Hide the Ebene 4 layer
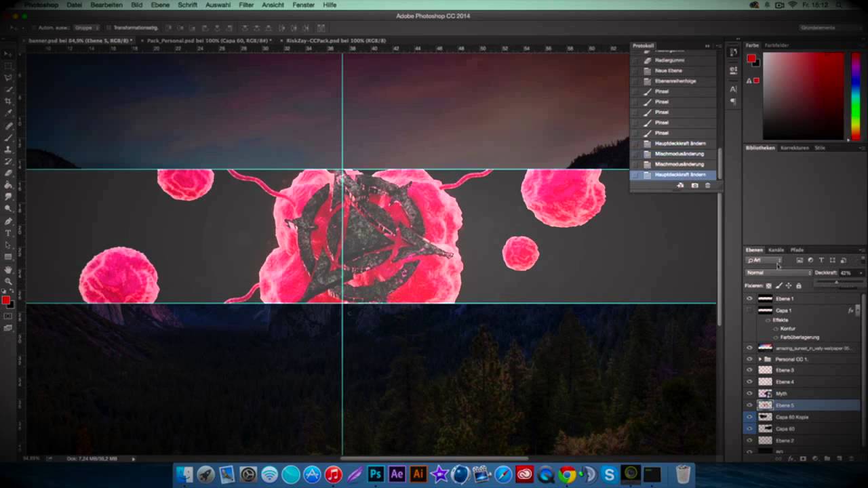Screen dimensions: 868x488 coord(749,382)
